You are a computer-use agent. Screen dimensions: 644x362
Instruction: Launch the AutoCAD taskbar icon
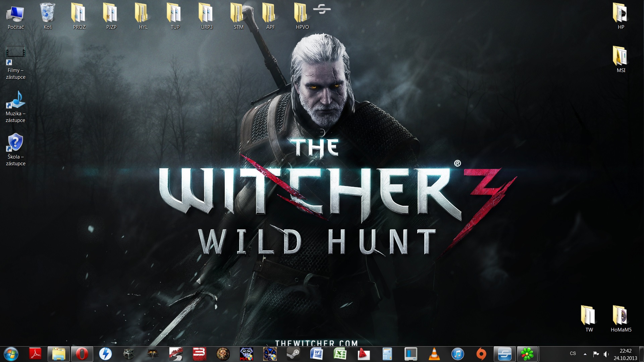tap(364, 354)
